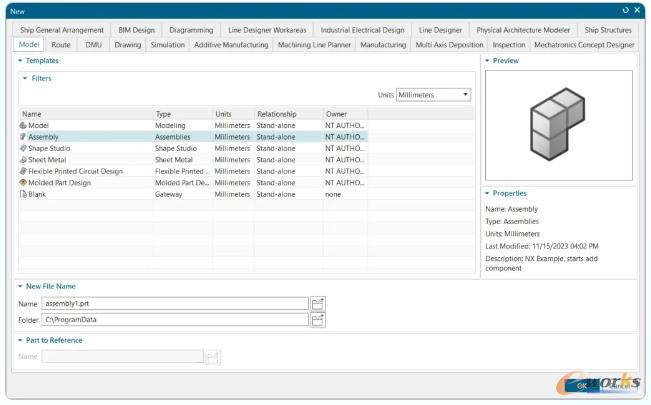Click in the file Name field assembly1.prt

[175, 304]
